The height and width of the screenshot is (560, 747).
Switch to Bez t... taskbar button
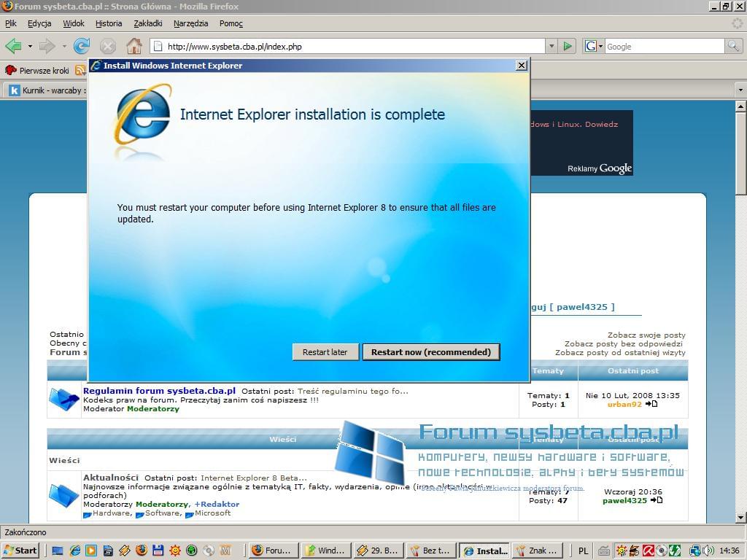pyautogui.click(x=431, y=551)
